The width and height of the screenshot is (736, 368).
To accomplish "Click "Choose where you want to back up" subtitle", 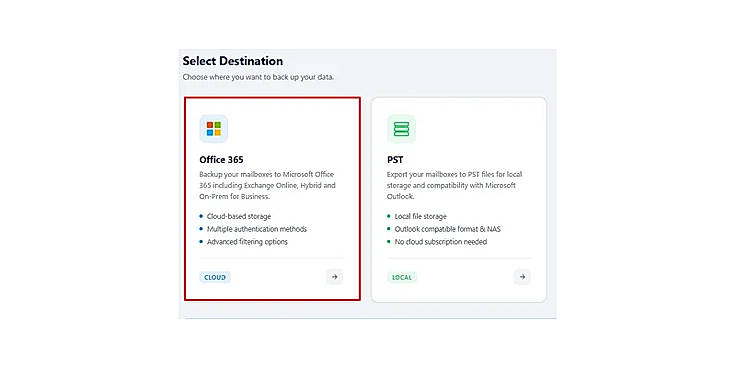I will coord(258,77).
